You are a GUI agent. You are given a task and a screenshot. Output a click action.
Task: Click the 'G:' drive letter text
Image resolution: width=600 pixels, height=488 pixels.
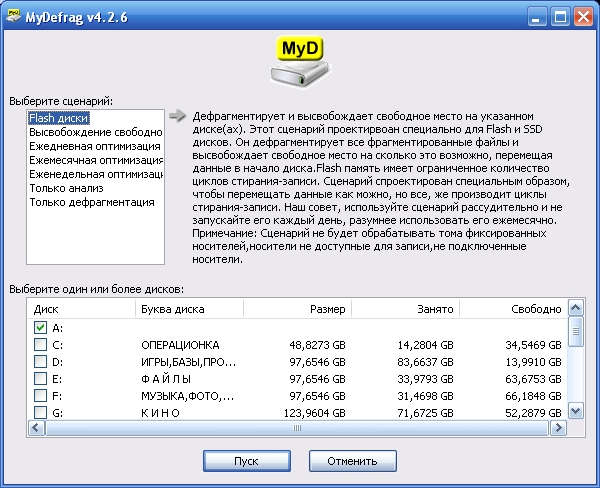pos(57,413)
